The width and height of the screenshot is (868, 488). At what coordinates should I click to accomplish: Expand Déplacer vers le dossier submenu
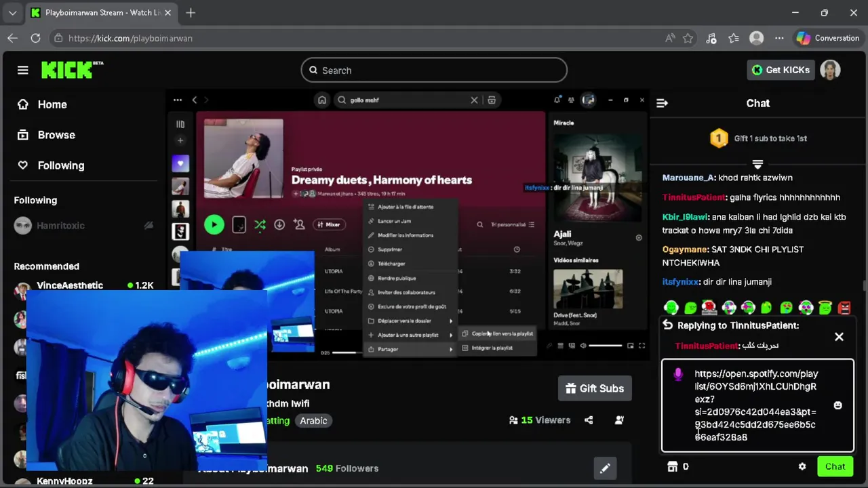click(x=410, y=321)
